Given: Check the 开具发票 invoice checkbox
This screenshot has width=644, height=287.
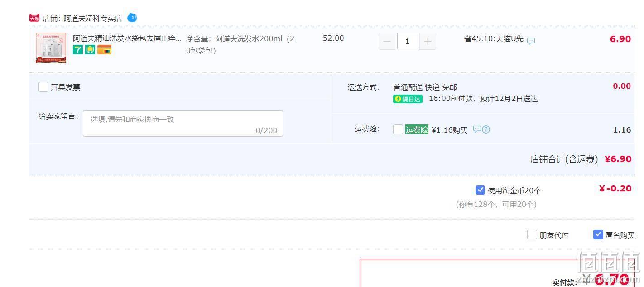Looking at the screenshot, I should pos(43,87).
